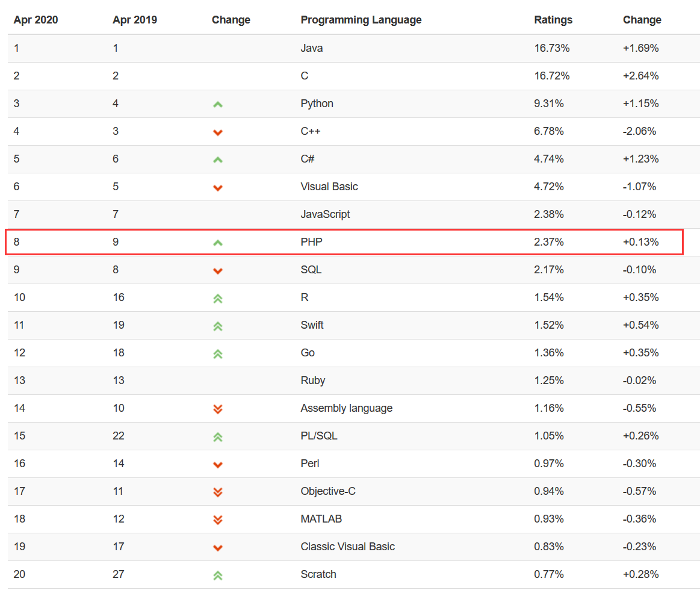
Task: Click the Apr 2020 column header
Action: pyautogui.click(x=36, y=20)
